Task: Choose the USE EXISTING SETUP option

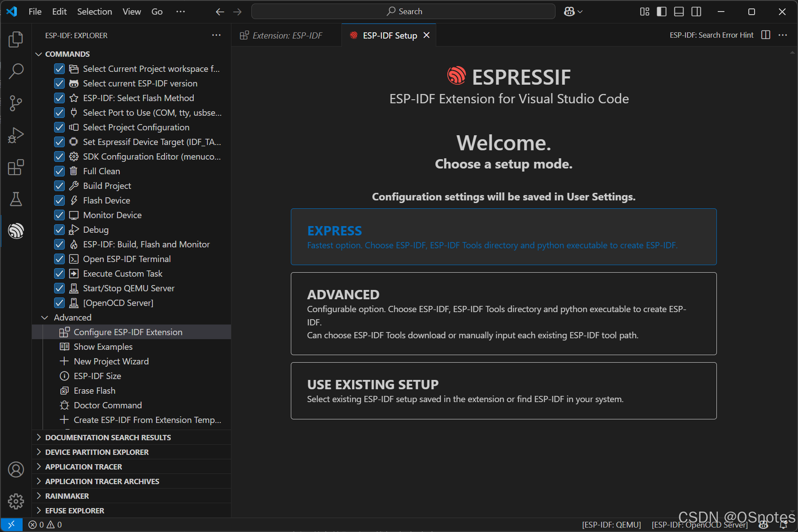Action: click(x=504, y=391)
